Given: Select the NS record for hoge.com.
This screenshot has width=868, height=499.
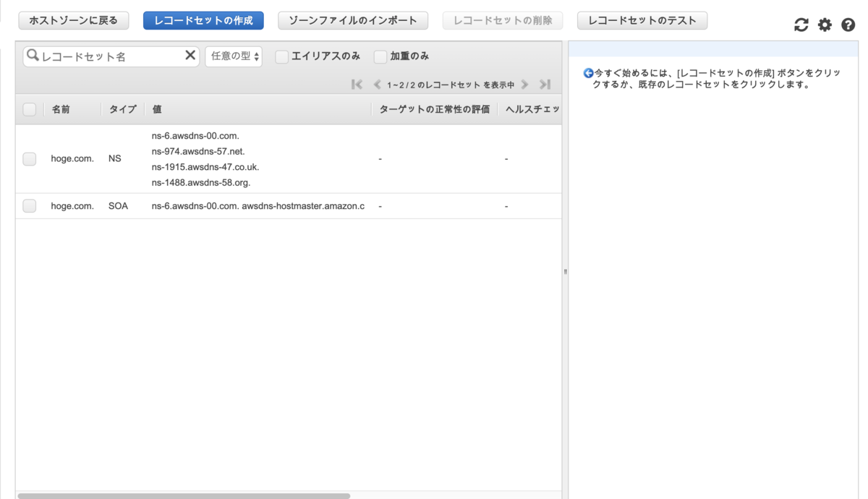Looking at the screenshot, I should (29, 158).
